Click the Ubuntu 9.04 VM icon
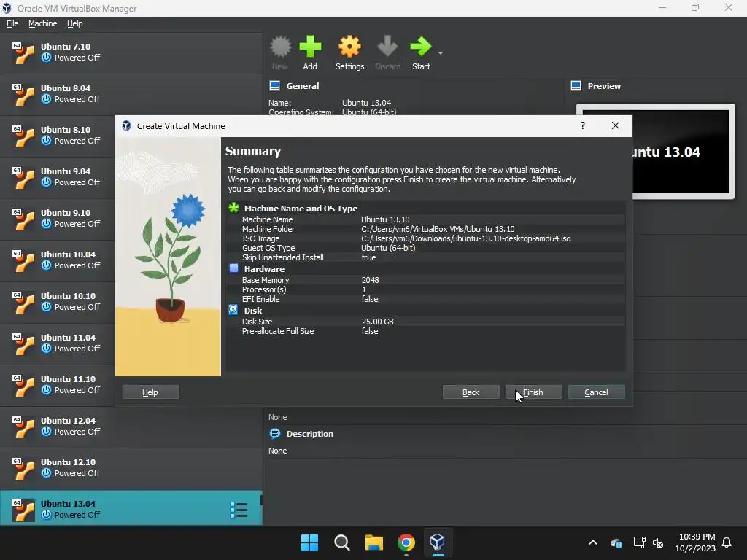Image resolution: width=747 pixels, height=560 pixels. pos(23,177)
